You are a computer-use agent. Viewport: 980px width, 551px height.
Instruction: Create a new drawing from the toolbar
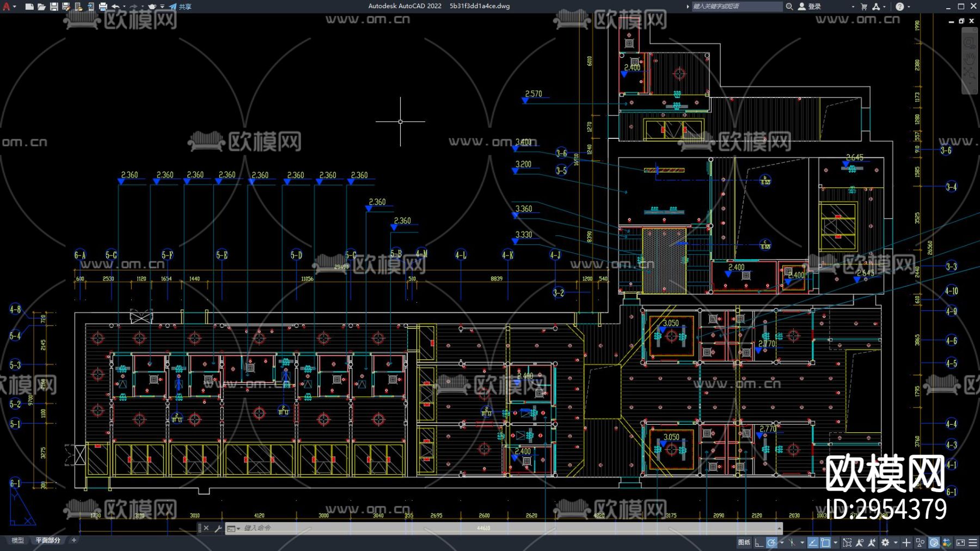[29, 7]
